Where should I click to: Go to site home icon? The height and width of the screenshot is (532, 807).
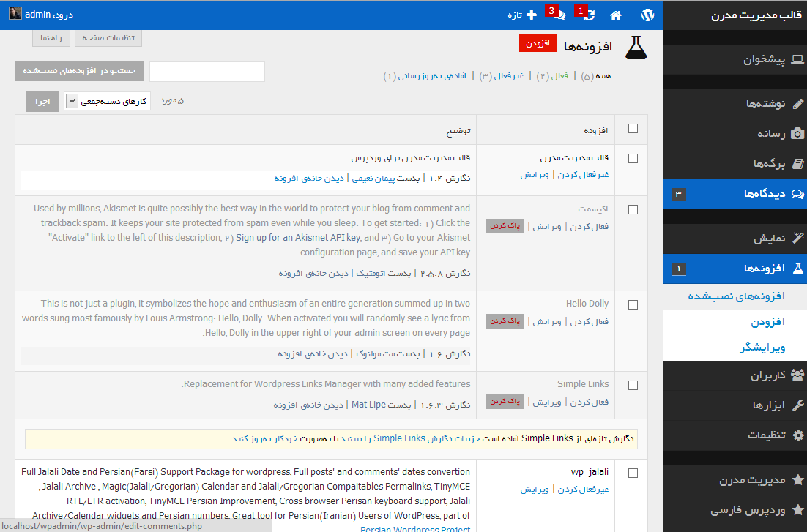(616, 15)
